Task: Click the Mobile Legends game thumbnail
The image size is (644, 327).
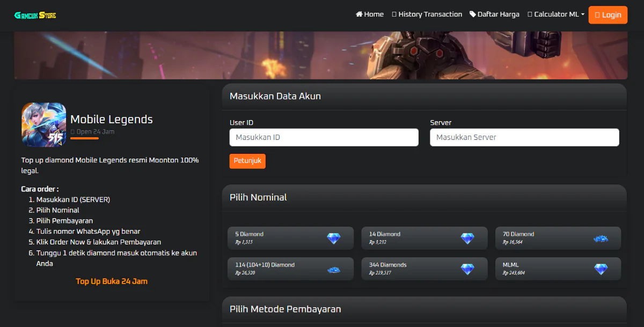Action: (44, 125)
